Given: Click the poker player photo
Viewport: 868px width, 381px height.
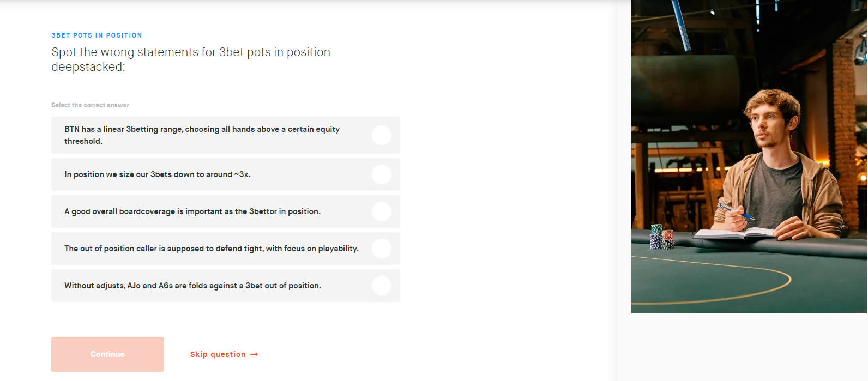Looking at the screenshot, I should [749, 156].
